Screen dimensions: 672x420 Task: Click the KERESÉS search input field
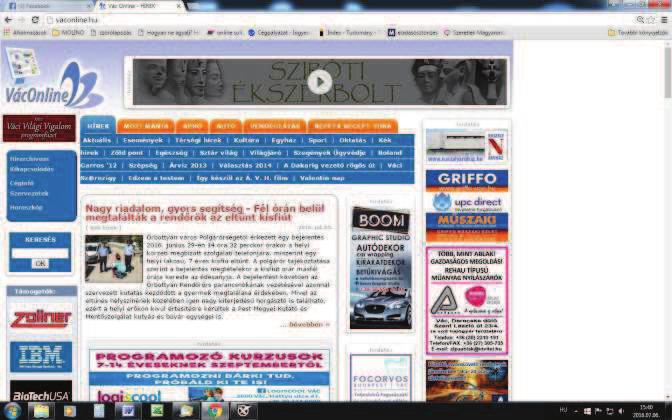[x=40, y=253]
